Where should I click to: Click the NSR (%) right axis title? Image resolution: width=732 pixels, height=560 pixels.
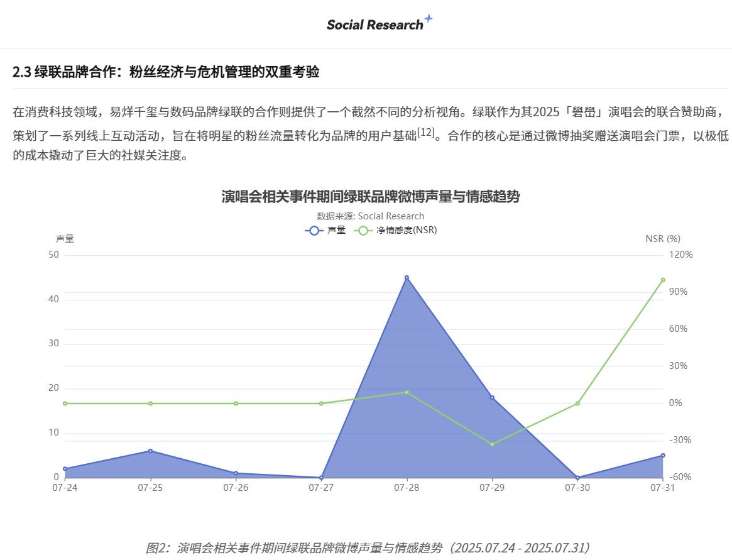point(662,239)
